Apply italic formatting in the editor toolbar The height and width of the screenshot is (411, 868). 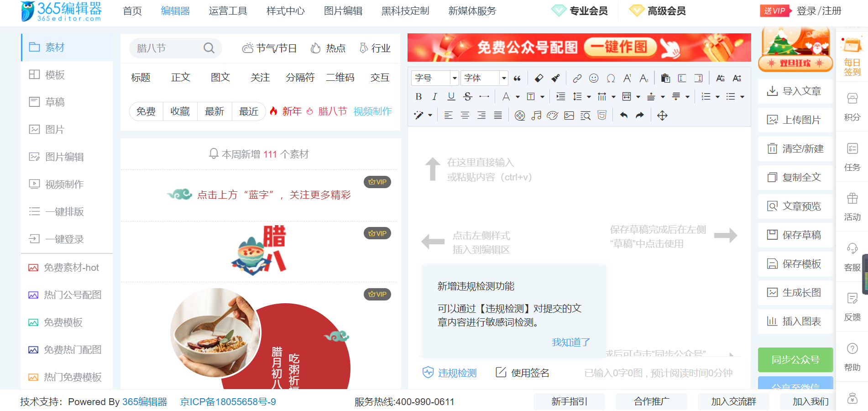pyautogui.click(x=434, y=96)
